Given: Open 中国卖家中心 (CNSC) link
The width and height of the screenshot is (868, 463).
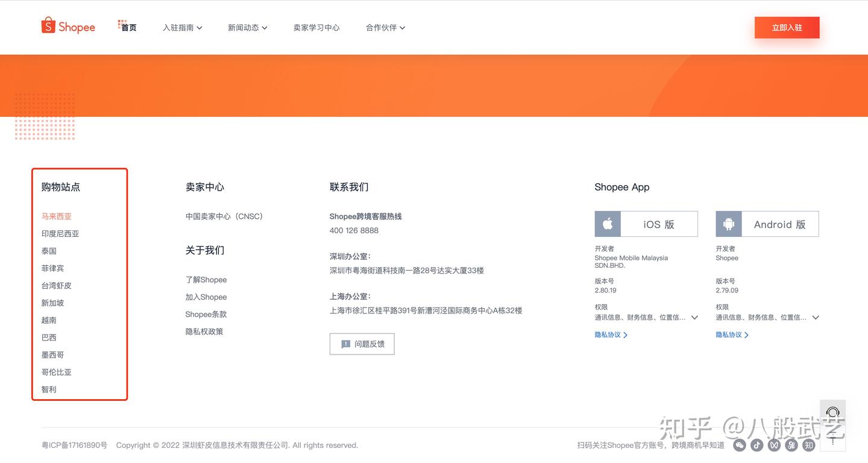Looking at the screenshot, I should (224, 216).
